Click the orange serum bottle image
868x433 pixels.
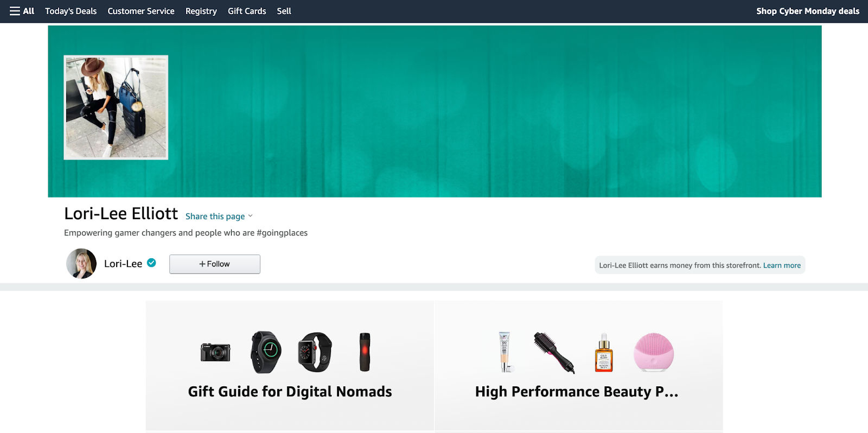click(604, 353)
